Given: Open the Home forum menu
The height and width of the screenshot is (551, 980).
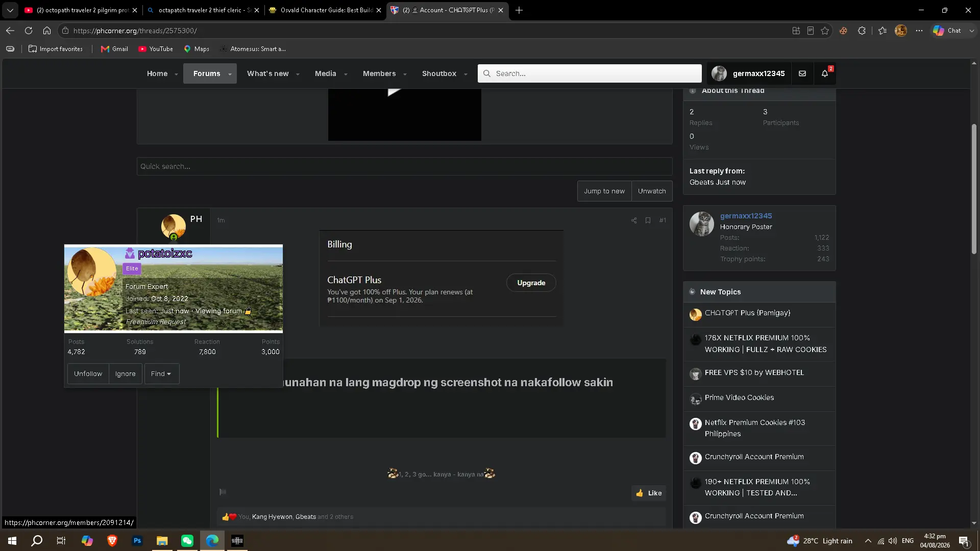Looking at the screenshot, I should pos(157,73).
